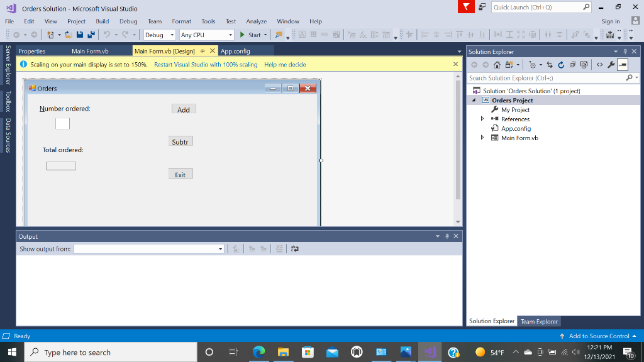Open the document tabs overflow dropdown arrow
Viewport: 644px width, 362px height.
[459, 52]
